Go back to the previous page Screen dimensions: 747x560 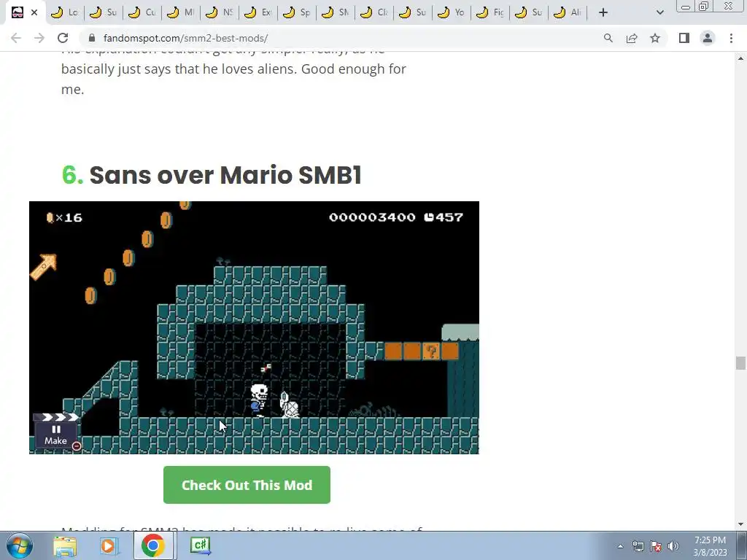(16, 38)
